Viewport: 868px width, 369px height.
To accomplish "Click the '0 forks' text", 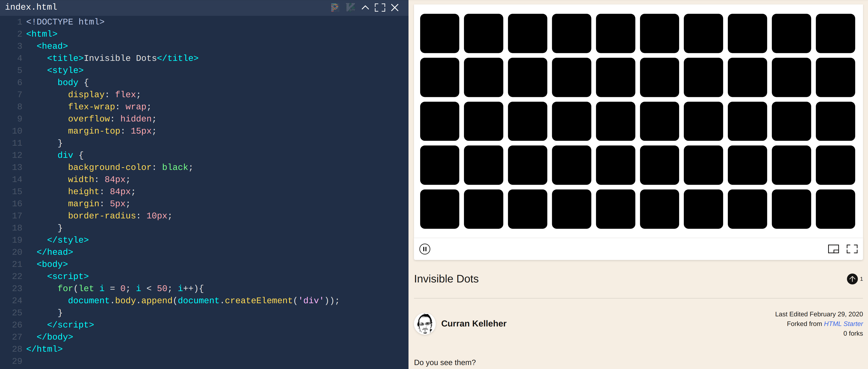I will coord(853,333).
